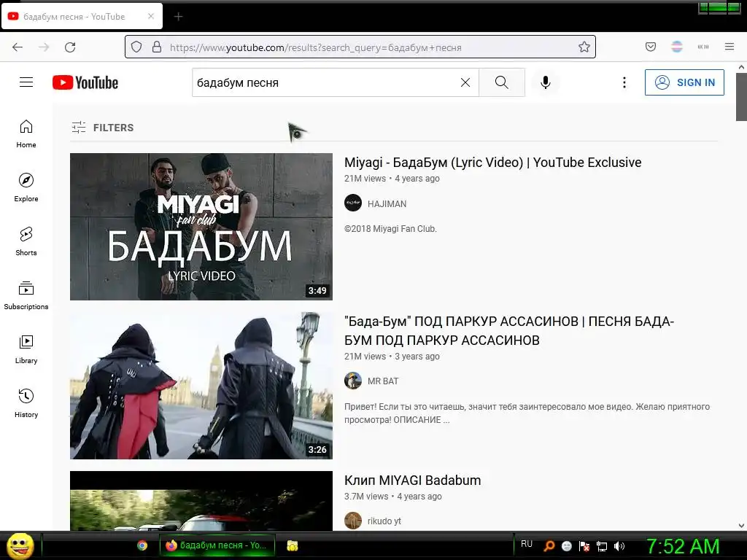Click the scrollbar down arrow
747x560 pixels.
[741, 526]
